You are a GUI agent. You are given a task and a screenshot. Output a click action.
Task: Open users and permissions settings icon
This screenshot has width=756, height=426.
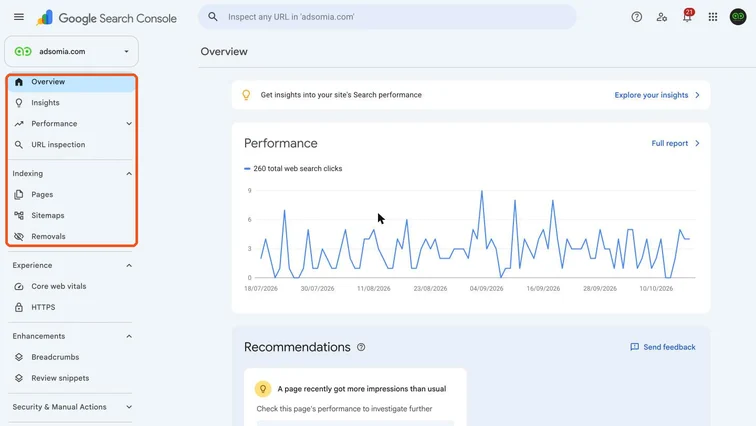click(x=662, y=17)
